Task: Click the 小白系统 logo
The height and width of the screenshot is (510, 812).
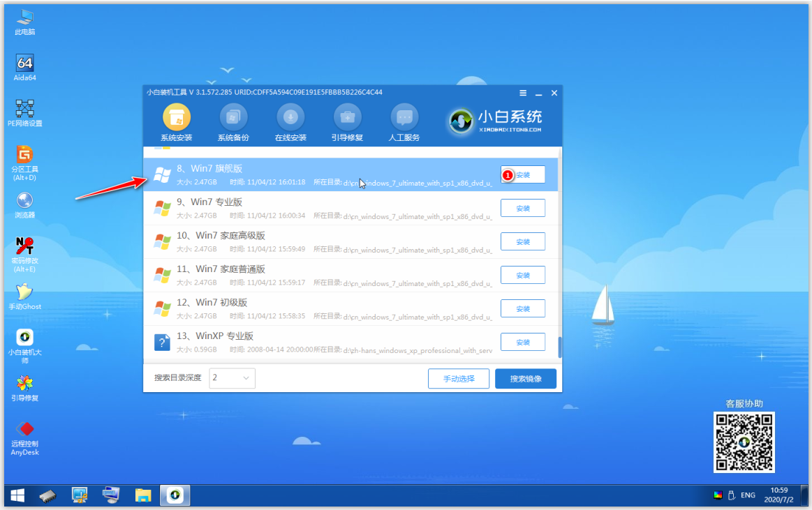Action: [x=496, y=121]
